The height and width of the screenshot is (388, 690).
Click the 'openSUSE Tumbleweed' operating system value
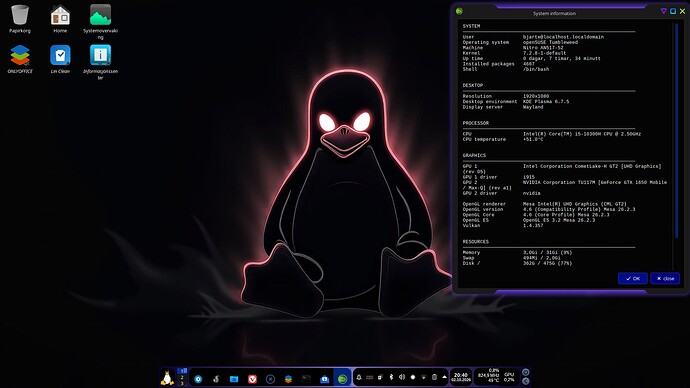pyautogui.click(x=550, y=42)
